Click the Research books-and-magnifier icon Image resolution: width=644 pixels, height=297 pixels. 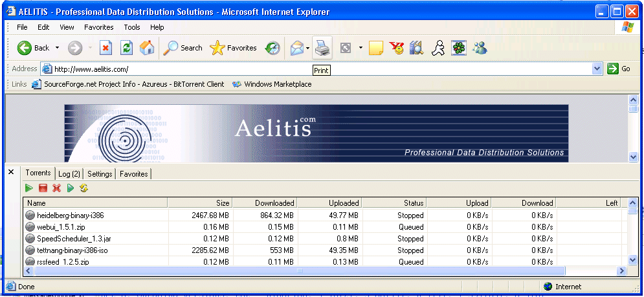point(416,48)
